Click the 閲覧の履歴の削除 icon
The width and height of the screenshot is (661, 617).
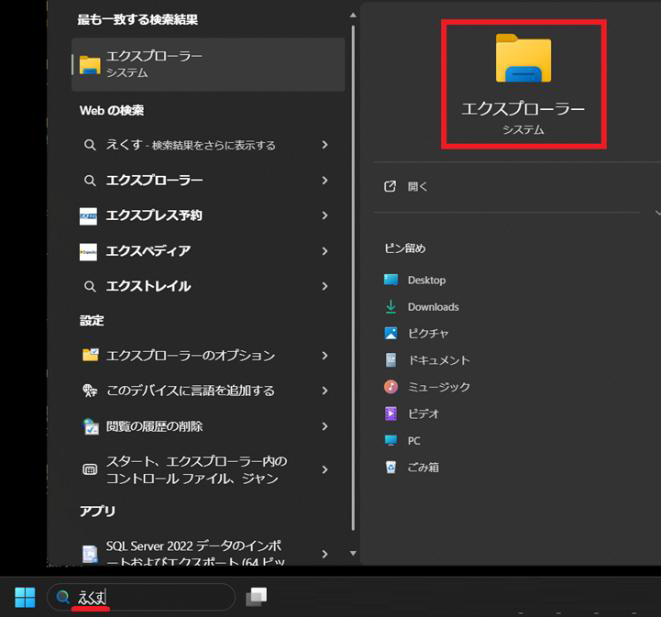tap(90, 426)
